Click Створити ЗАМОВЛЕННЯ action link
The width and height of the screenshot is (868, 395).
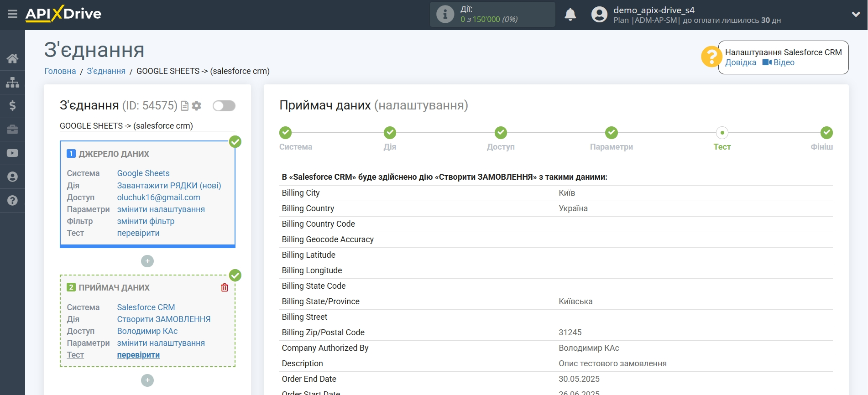[x=164, y=319]
